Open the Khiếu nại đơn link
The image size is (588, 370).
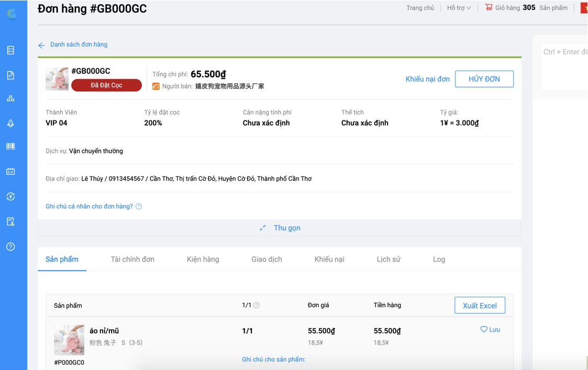427,79
